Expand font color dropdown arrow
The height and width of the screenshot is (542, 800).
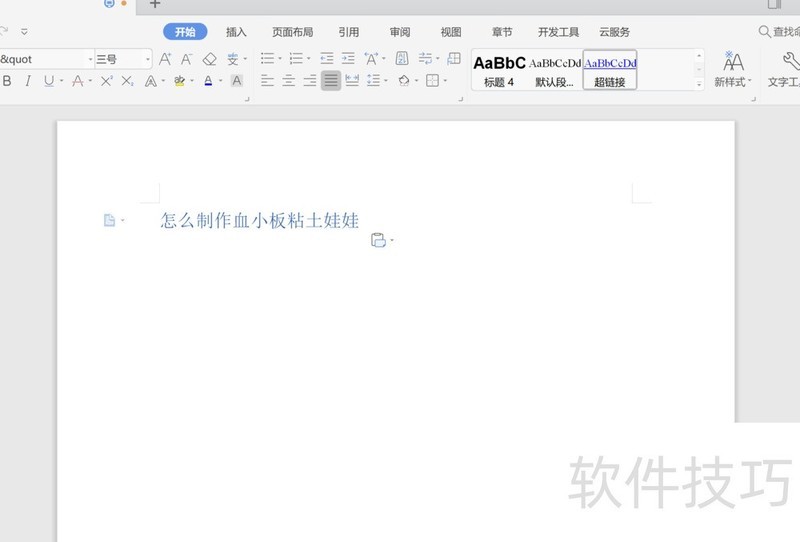point(221,81)
